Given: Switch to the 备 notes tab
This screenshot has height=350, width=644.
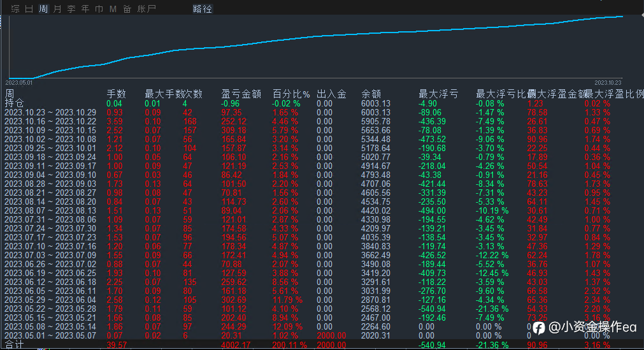Looking at the screenshot, I should click(127, 9).
